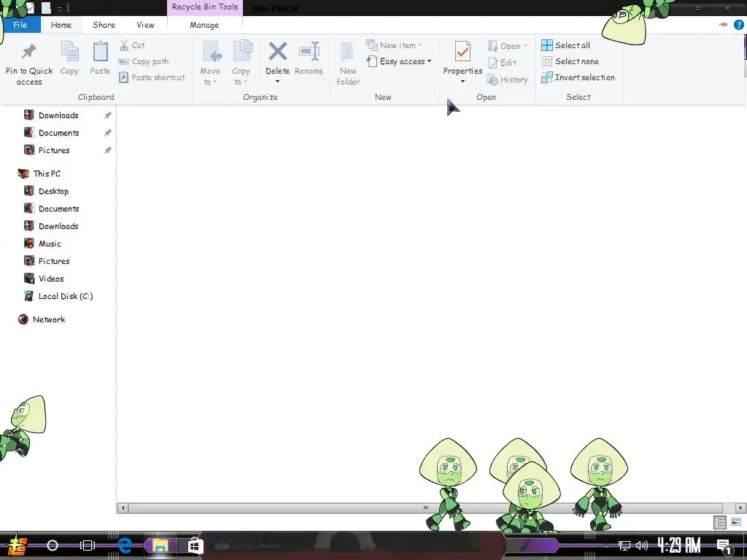
Task: Open the Manage tab
Action: (204, 25)
